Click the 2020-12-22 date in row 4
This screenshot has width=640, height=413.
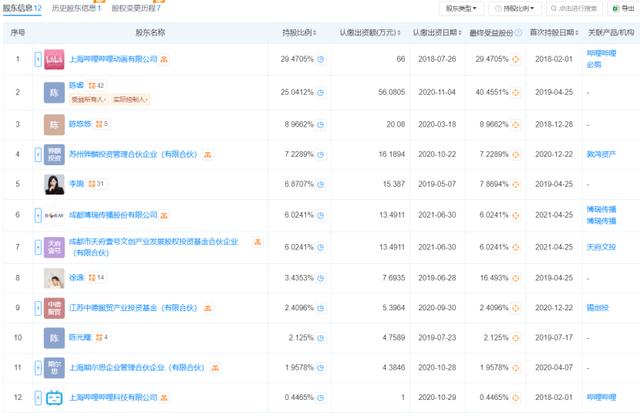(554, 154)
